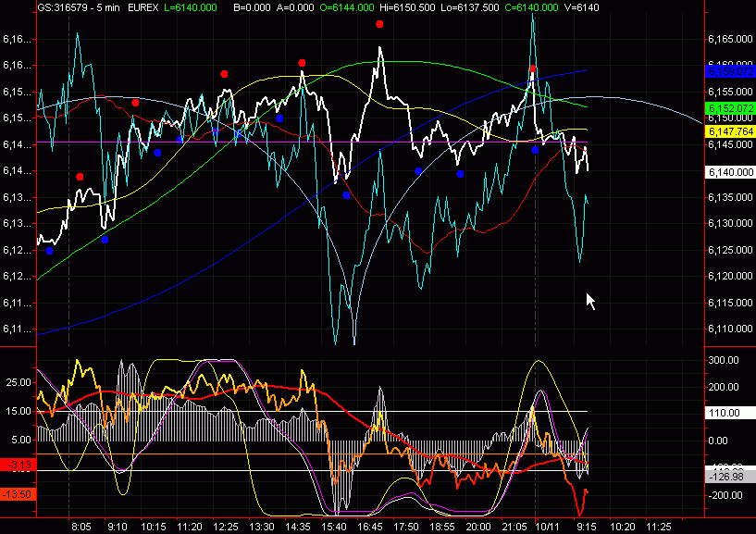Select the green 6,152.072 price tag
The width and height of the screenshot is (756, 534).
[730, 108]
